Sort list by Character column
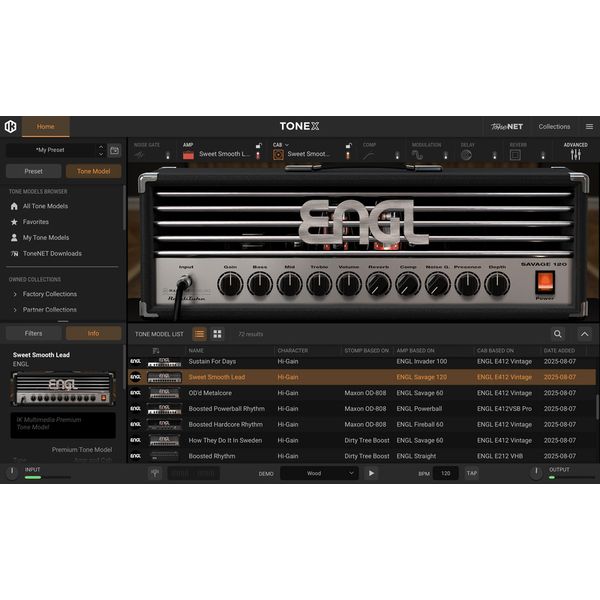The image size is (600, 600). click(293, 351)
